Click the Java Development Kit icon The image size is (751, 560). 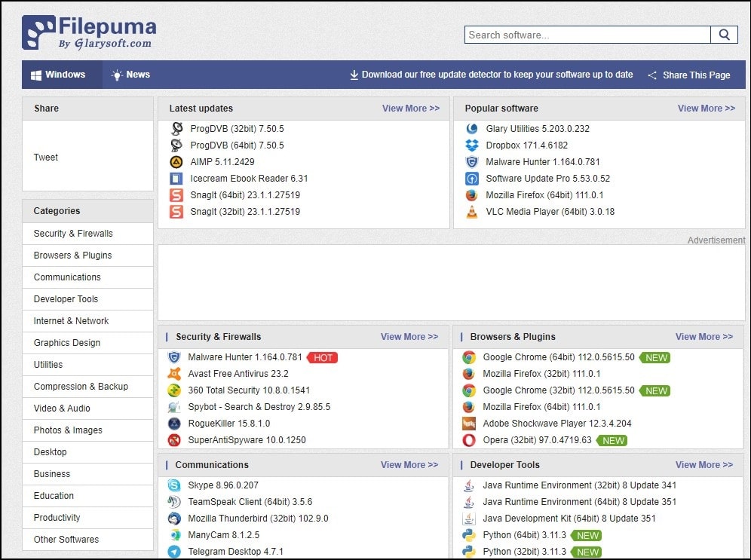[x=469, y=519]
